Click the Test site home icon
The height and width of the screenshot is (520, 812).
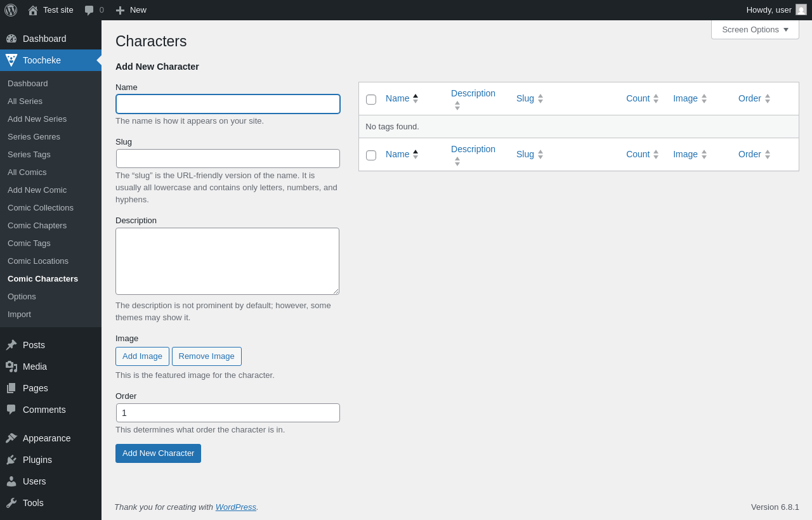coord(33,10)
